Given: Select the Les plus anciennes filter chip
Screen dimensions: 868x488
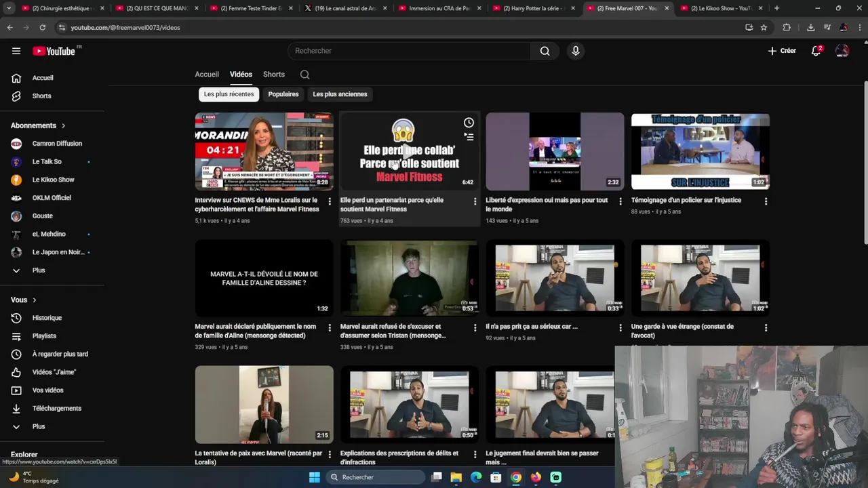Looking at the screenshot, I should click(x=340, y=94).
